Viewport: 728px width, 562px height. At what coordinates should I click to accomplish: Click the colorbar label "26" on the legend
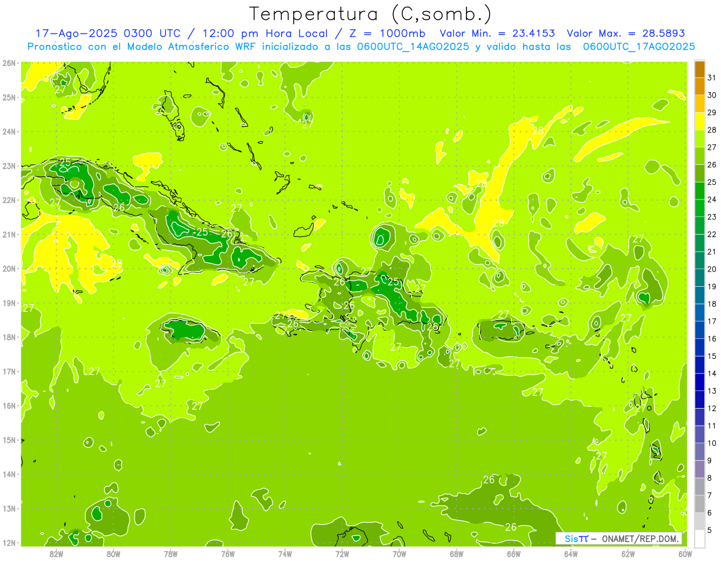click(x=712, y=165)
